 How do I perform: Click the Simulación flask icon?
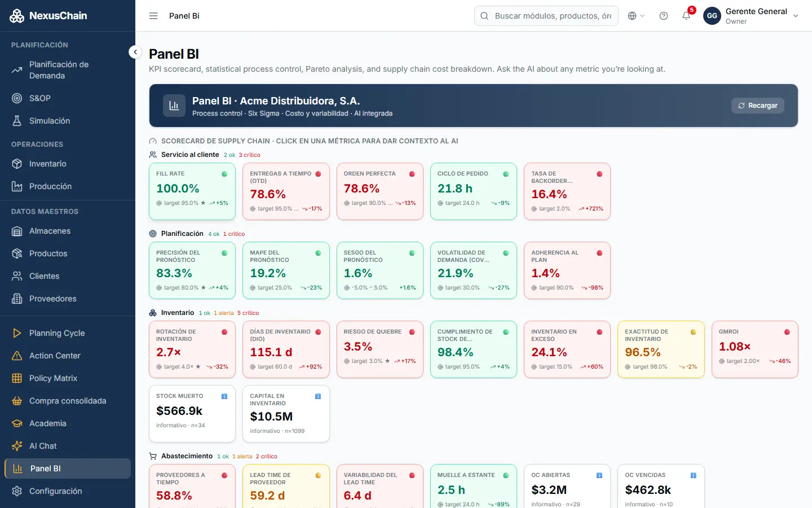[x=17, y=121]
